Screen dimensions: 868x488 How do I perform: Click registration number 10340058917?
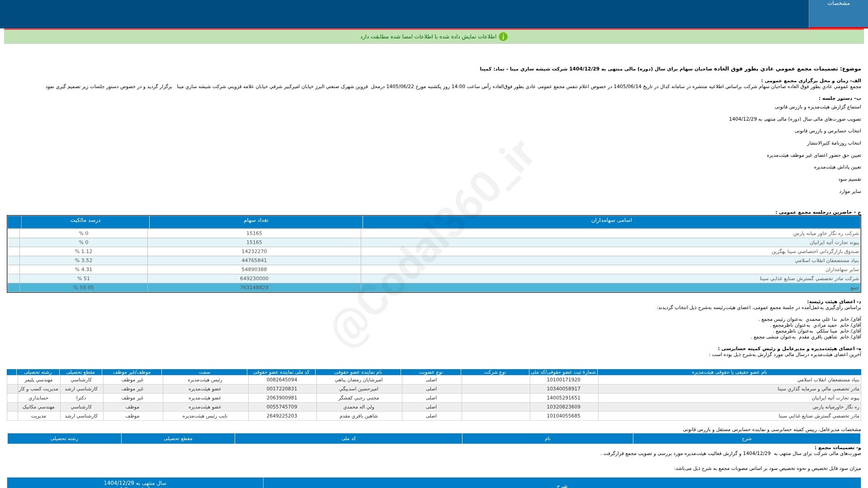point(563,389)
